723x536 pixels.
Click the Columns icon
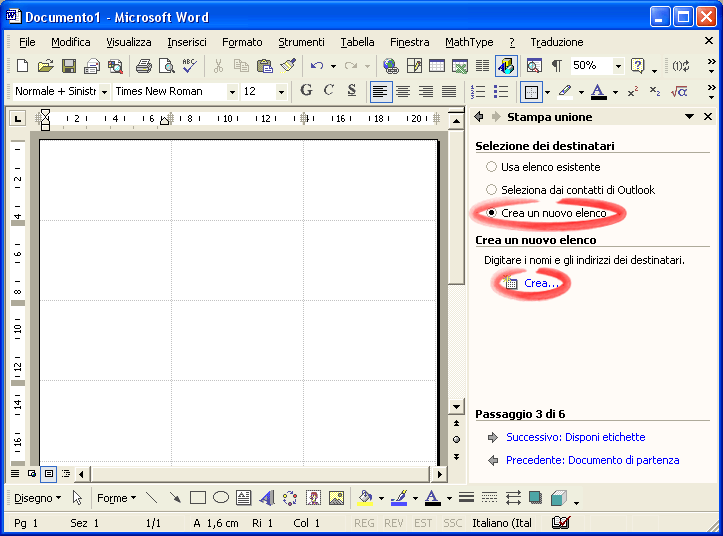[x=482, y=66]
